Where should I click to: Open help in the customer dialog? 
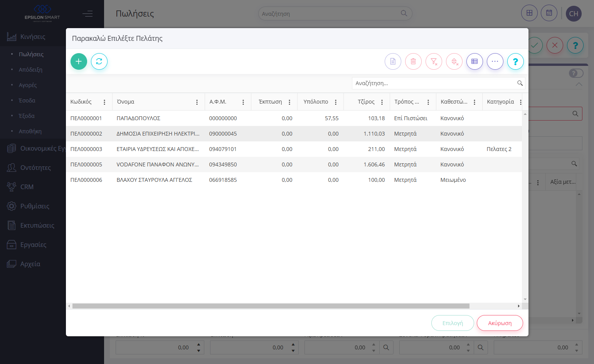[x=515, y=61]
